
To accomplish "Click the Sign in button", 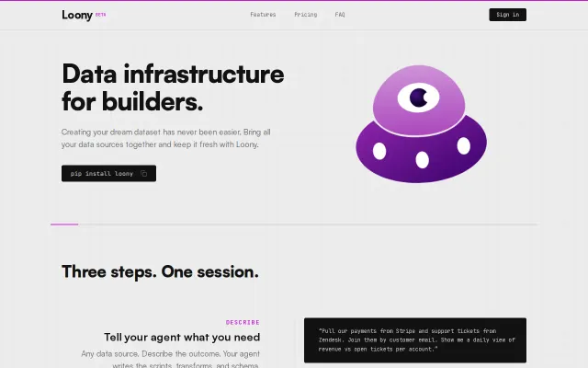I will [507, 15].
